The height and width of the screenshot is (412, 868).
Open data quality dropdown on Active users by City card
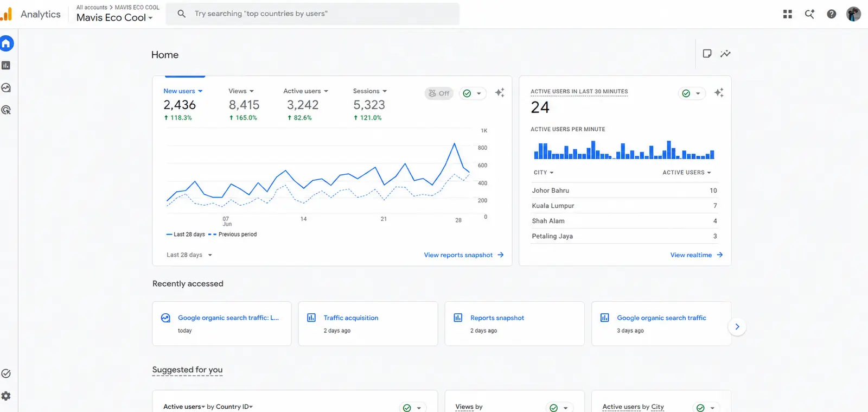tap(706, 408)
